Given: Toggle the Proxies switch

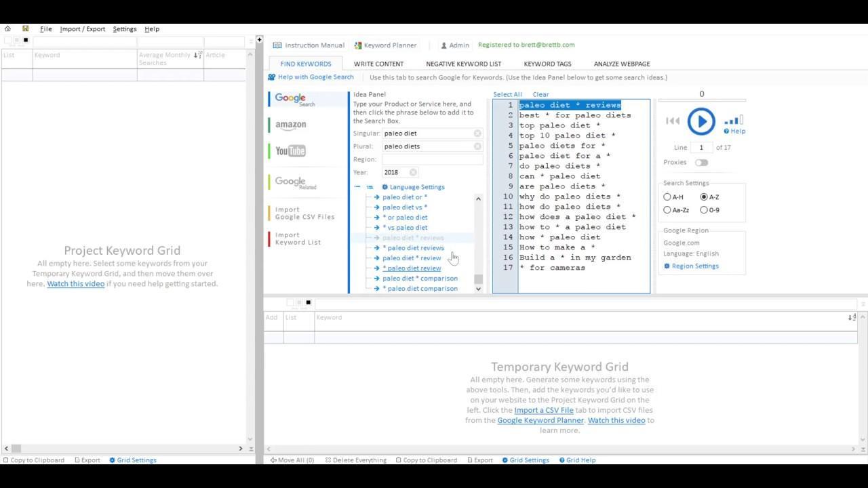Looking at the screenshot, I should click(x=701, y=163).
